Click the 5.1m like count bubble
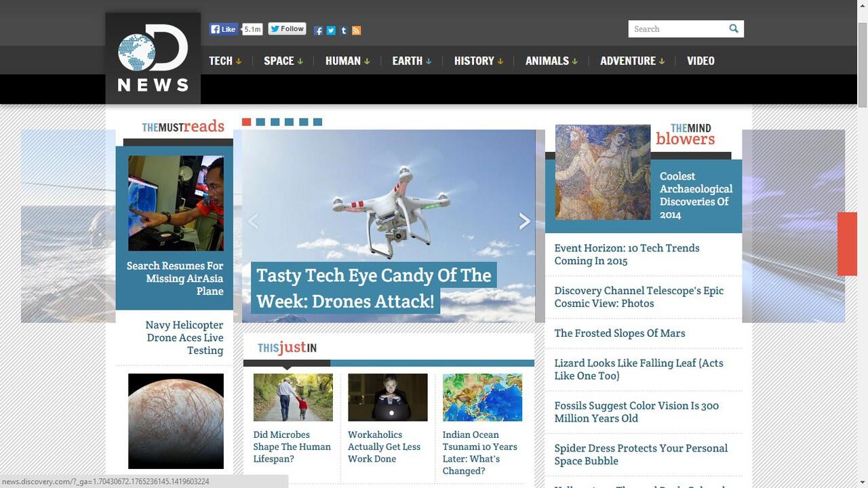The width and height of the screenshot is (868, 488). (x=252, y=29)
